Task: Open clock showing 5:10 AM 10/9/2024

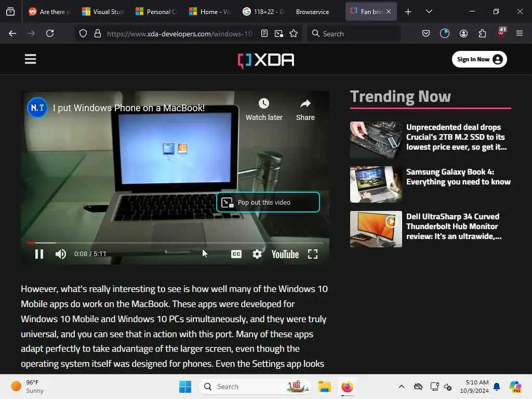Action: tap(474, 387)
